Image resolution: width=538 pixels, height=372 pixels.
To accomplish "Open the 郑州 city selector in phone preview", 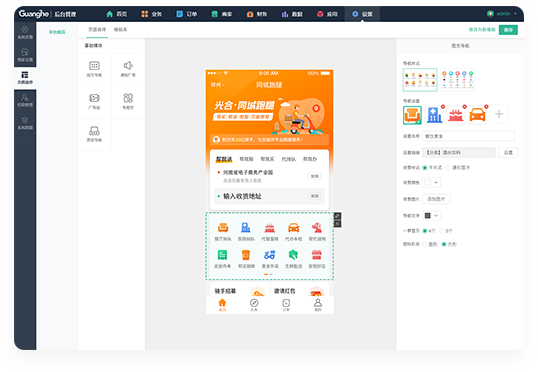I will coord(218,85).
